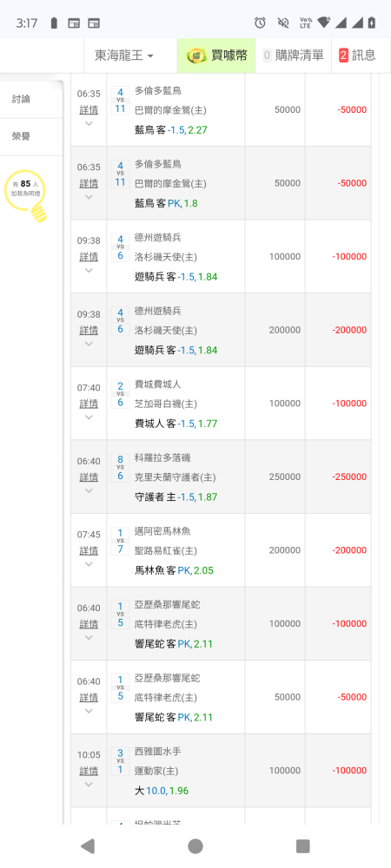Expand the chevron under 07:45 Marlins row
The image size is (391, 868).
pos(89,565)
